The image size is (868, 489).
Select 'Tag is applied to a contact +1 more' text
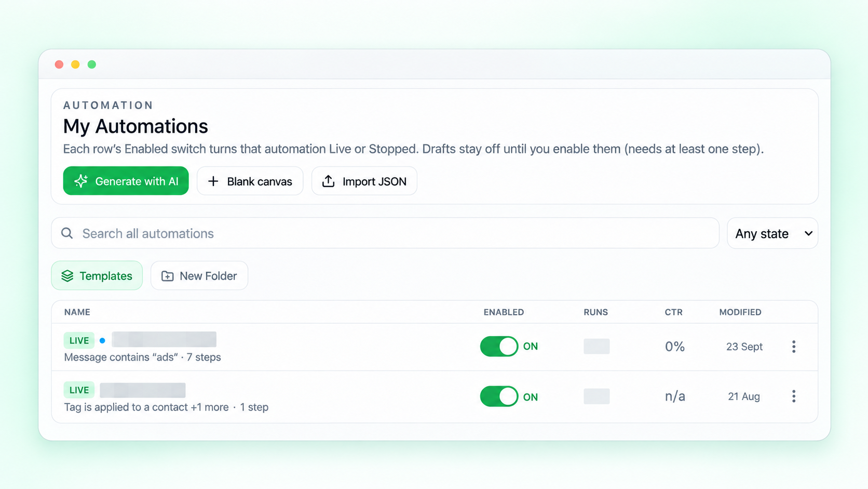pos(146,407)
